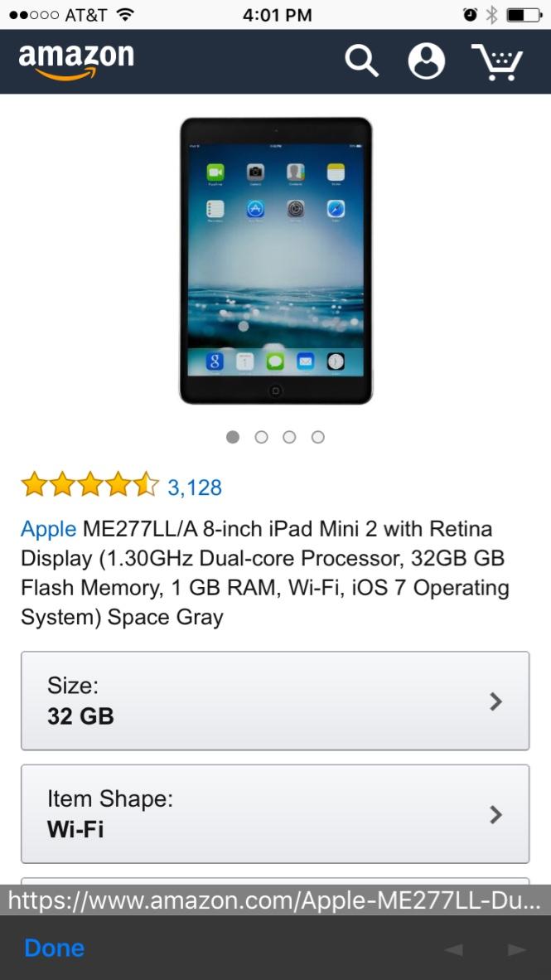Tap the iPad Mini product image

(x=276, y=260)
